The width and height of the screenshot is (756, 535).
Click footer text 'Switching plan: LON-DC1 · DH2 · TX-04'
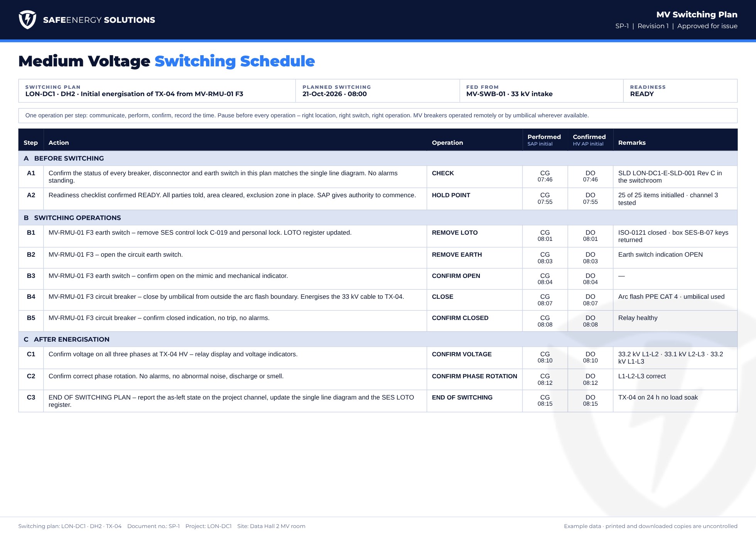(70, 526)
